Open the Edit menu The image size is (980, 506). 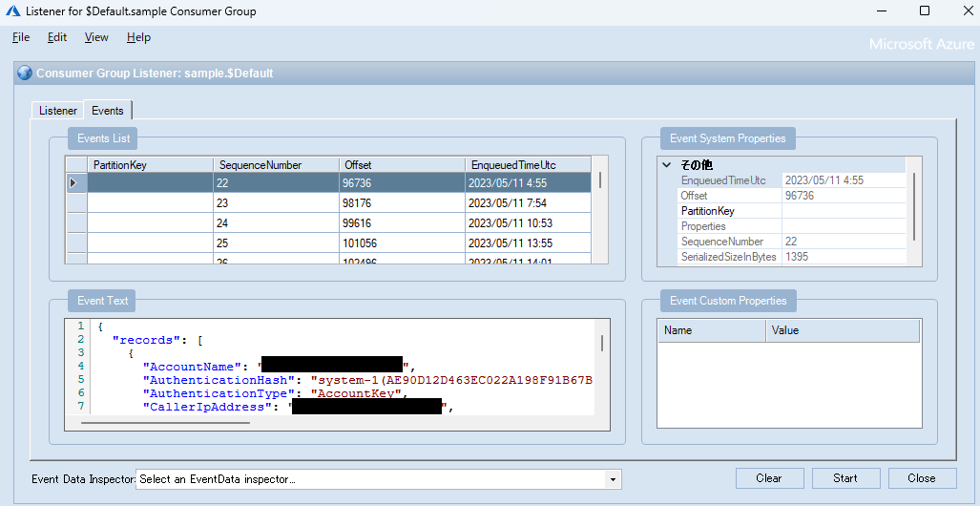[57, 37]
